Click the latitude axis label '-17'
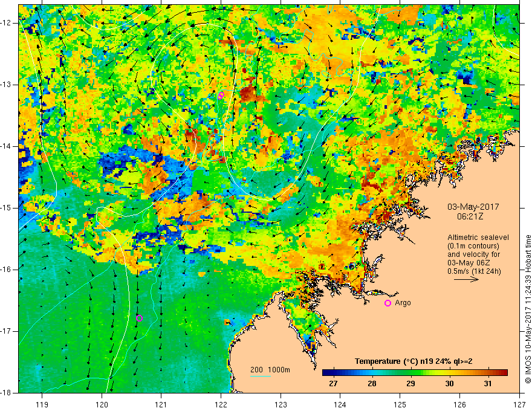Image resolution: width=532 pixels, height=411 pixels. pos(6,331)
